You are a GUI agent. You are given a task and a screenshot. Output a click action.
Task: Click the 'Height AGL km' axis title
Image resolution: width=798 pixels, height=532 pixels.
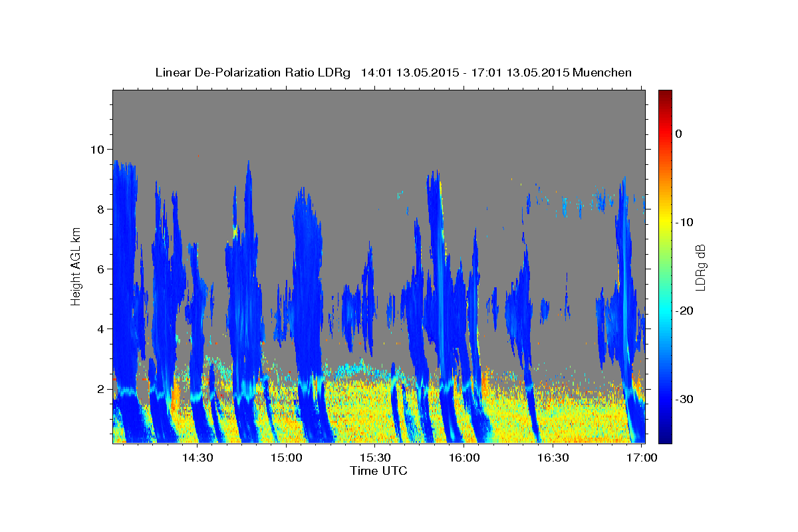coord(76,266)
